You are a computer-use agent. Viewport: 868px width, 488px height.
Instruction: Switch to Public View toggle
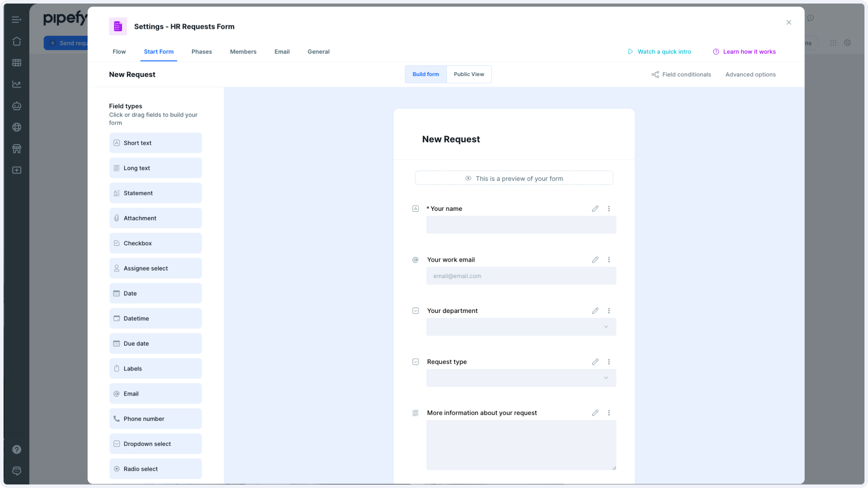coord(469,74)
